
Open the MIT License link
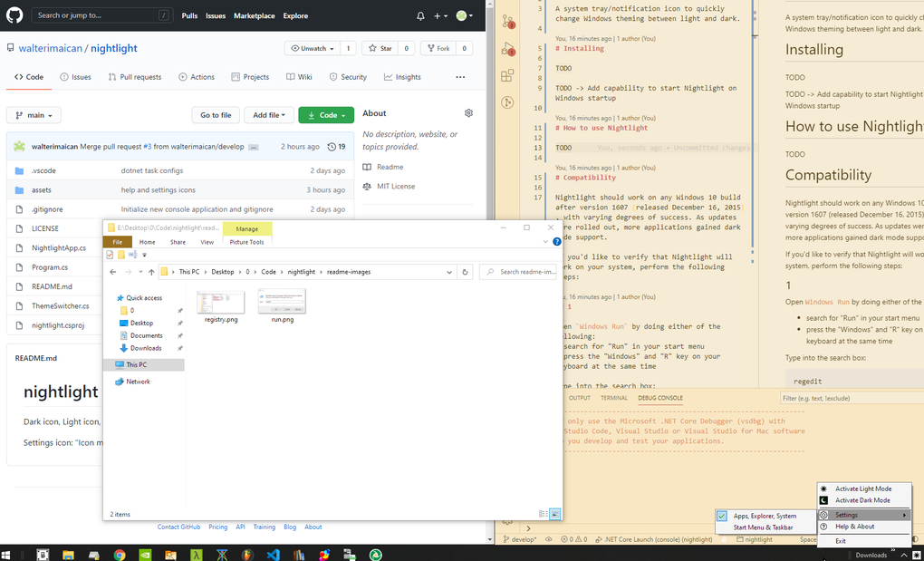395,186
